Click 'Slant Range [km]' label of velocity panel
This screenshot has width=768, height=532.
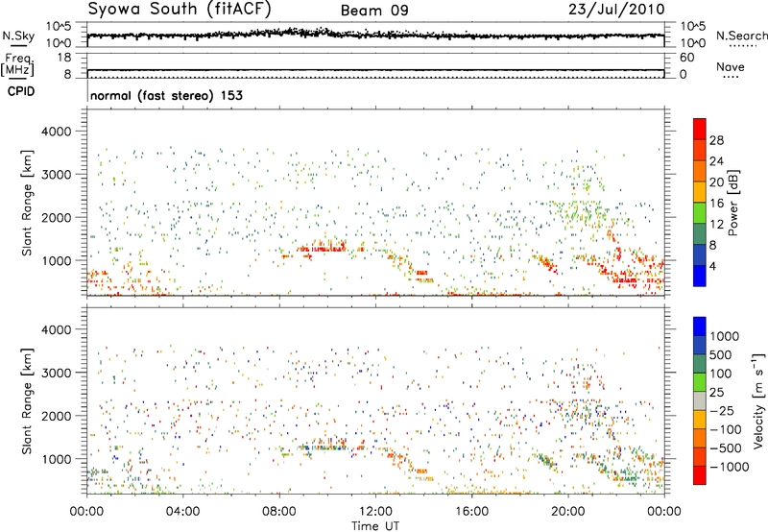click(x=27, y=401)
